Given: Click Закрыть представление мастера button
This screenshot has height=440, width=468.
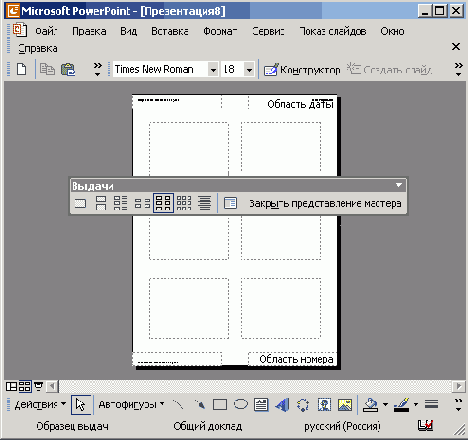Looking at the screenshot, I should [x=325, y=203].
